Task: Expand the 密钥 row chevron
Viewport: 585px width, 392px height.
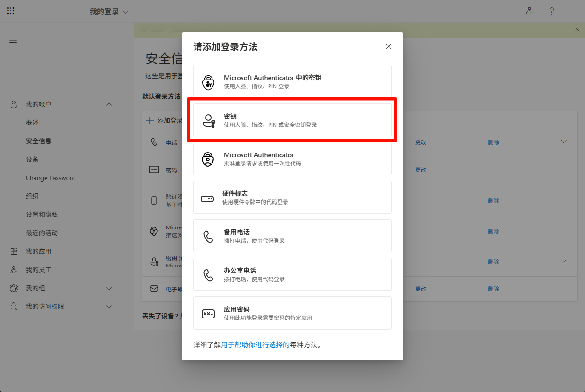Action: (x=564, y=261)
